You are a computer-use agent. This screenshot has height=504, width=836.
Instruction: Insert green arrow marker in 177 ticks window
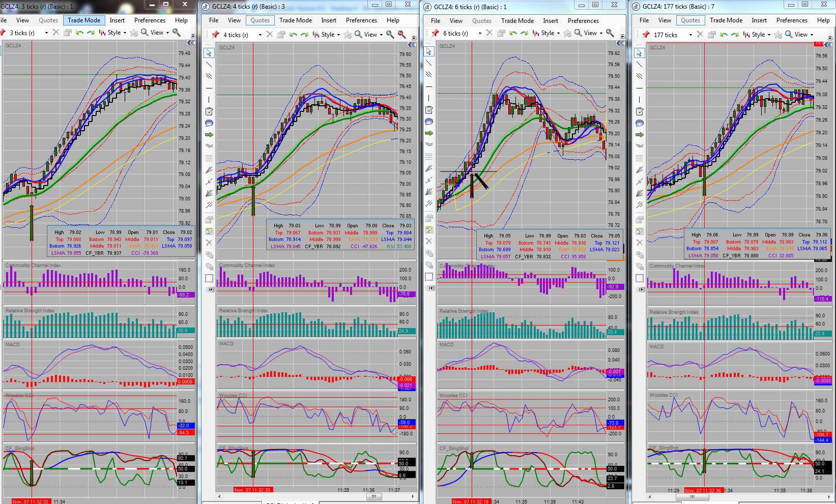pos(639,135)
